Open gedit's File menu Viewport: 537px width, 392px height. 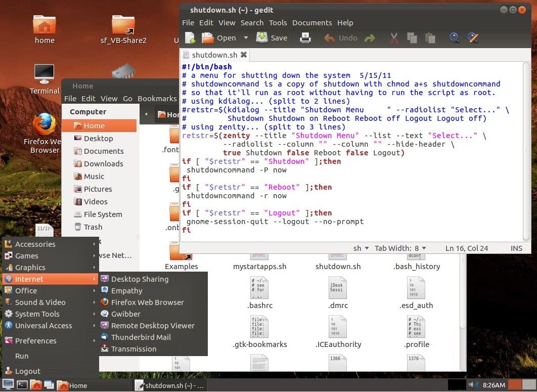(x=188, y=23)
